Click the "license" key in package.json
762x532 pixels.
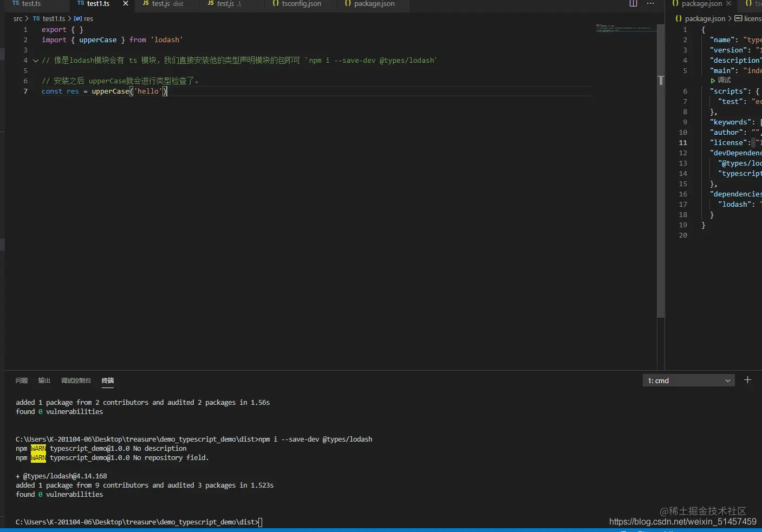(x=729, y=143)
